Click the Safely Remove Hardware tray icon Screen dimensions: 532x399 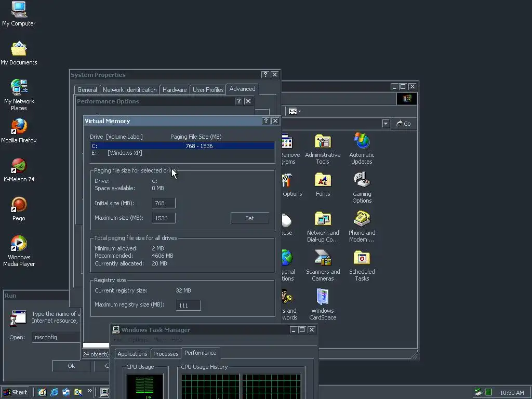click(478, 392)
